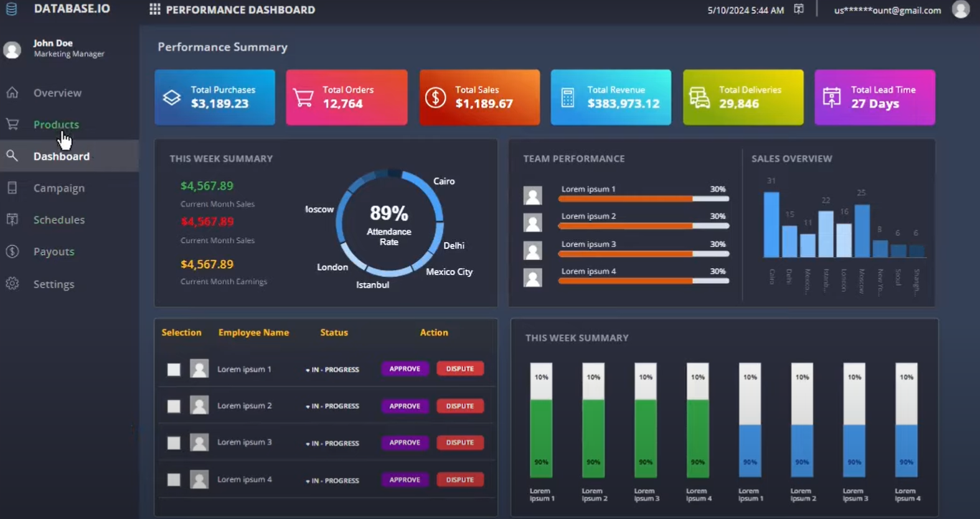The image size is (980, 519).
Task: Dispute Lorem ipsum 3
Action: (x=460, y=442)
